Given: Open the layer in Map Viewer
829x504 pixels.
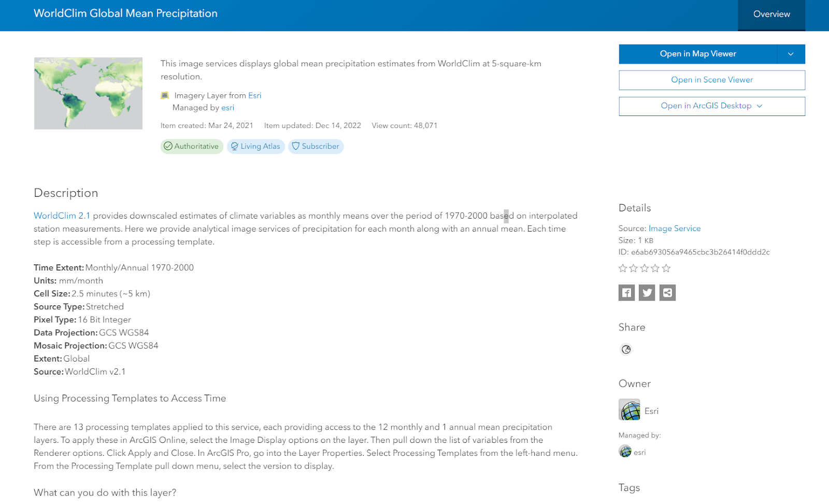Looking at the screenshot, I should [x=698, y=54].
